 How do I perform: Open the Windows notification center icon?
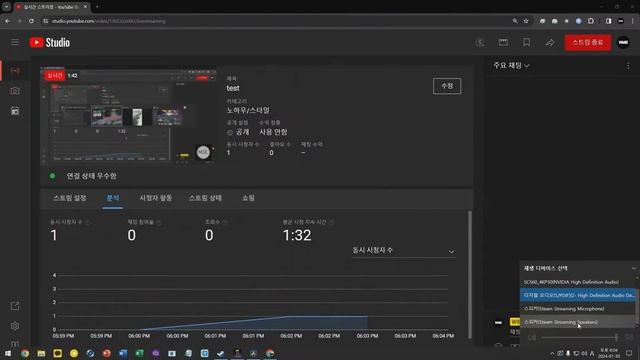click(x=629, y=353)
